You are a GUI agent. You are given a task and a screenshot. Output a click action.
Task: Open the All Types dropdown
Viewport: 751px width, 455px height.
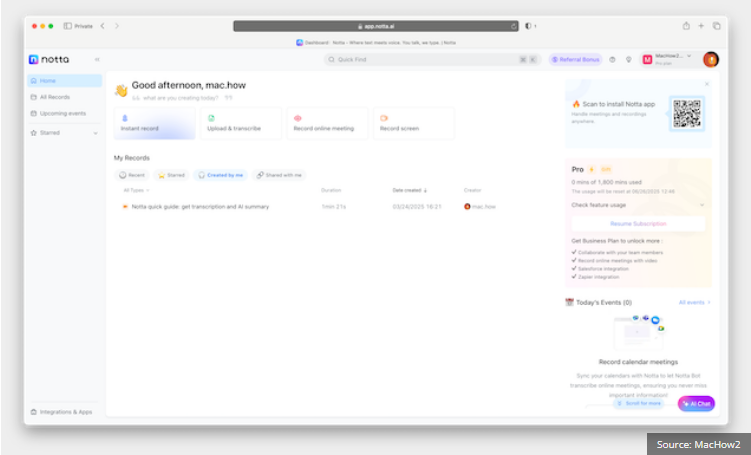pyautogui.click(x=137, y=190)
